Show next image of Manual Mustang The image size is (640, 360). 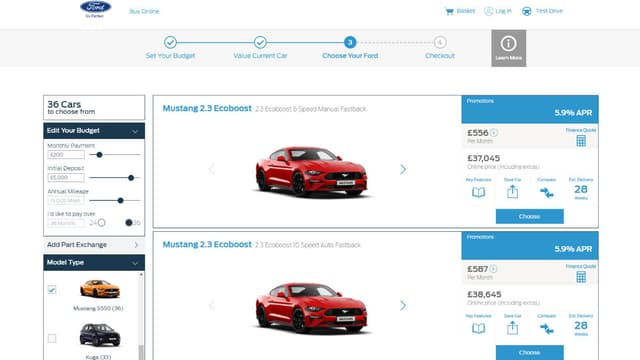click(403, 169)
